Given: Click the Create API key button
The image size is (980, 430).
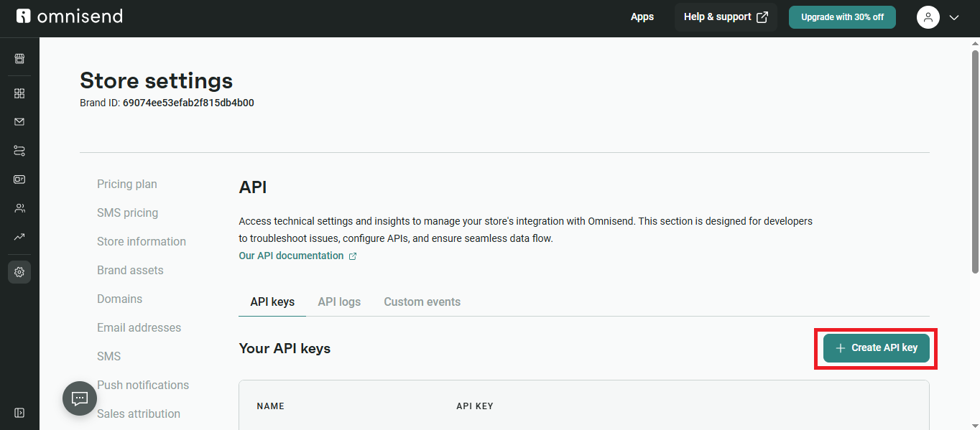Looking at the screenshot, I should (x=876, y=348).
